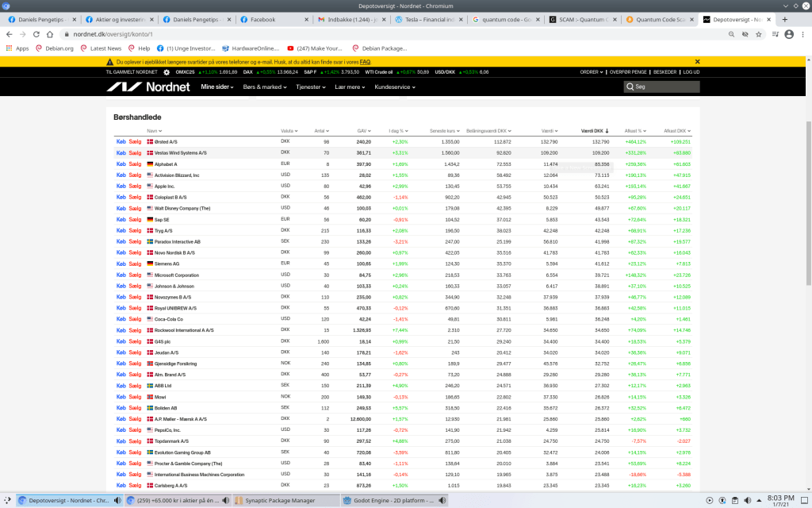
Task: Click the Danish flag next to Ørsted A/S
Action: [150, 141]
